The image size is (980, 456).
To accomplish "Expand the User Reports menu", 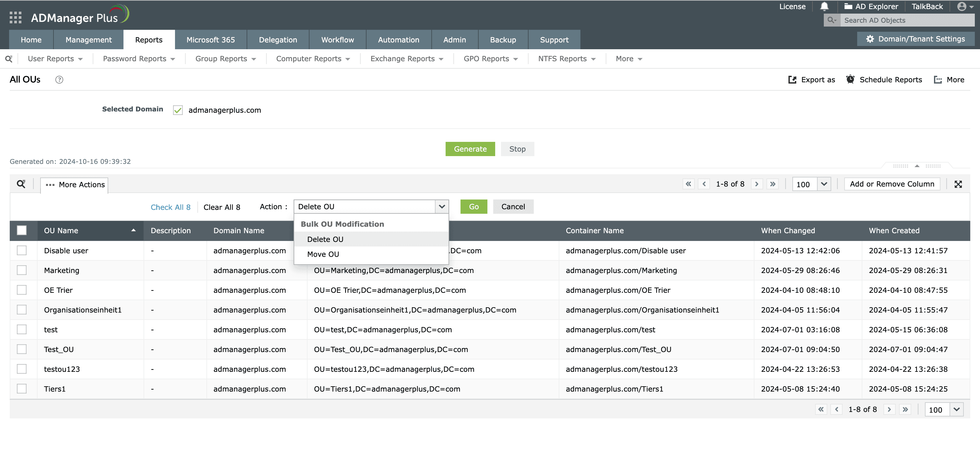I will click(55, 59).
